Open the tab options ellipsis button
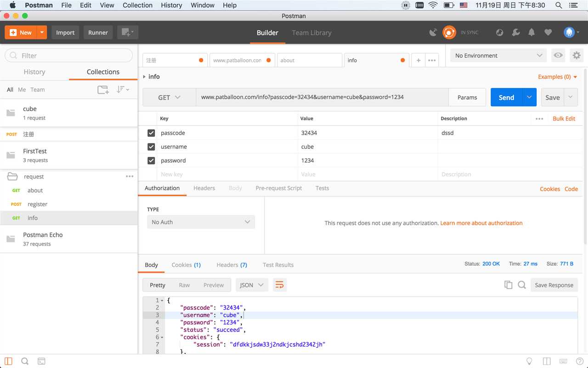The width and height of the screenshot is (588, 368). click(432, 60)
